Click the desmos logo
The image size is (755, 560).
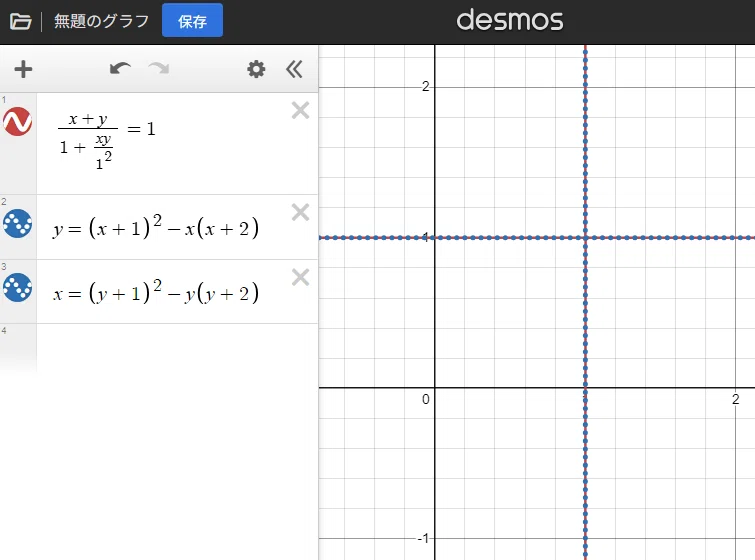click(x=509, y=20)
